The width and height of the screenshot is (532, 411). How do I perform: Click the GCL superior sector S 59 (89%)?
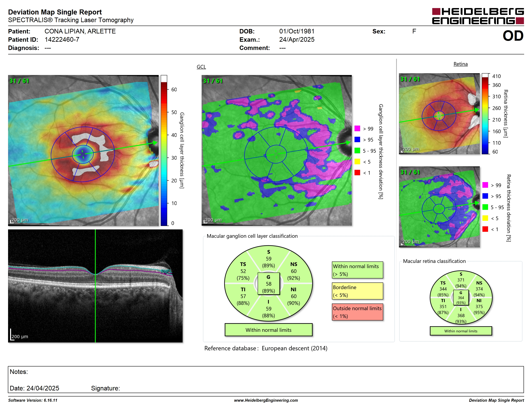coord(268,258)
